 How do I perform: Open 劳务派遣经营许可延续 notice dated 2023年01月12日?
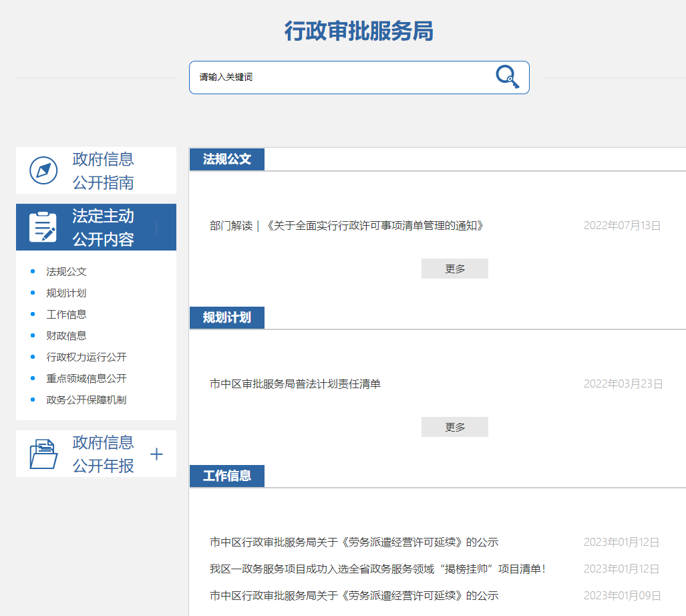(354, 543)
